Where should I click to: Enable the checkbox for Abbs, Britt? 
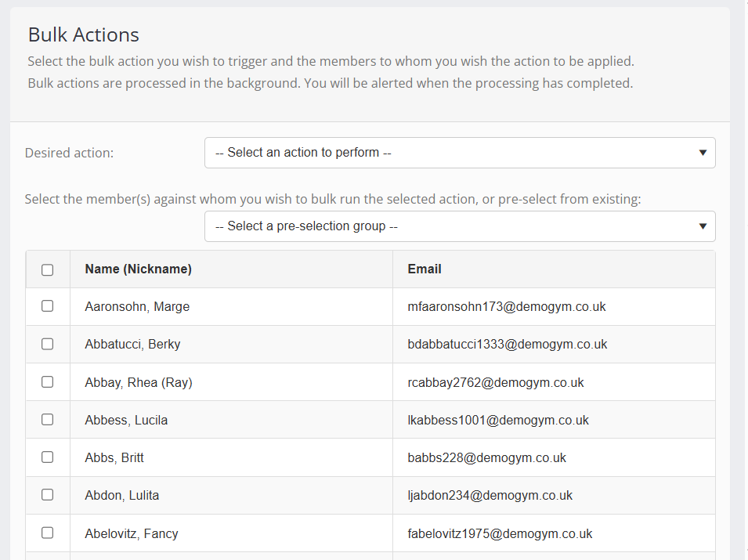coord(48,457)
